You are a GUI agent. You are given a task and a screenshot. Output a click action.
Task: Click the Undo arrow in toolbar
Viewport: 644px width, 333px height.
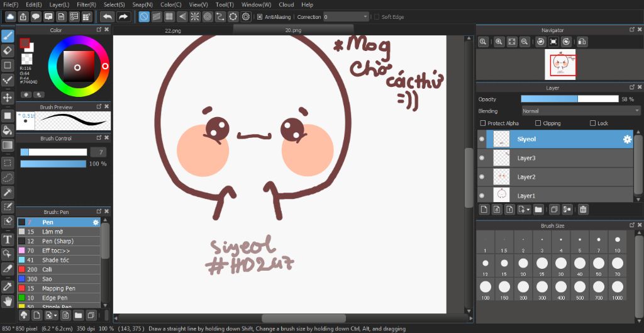pyautogui.click(x=107, y=17)
